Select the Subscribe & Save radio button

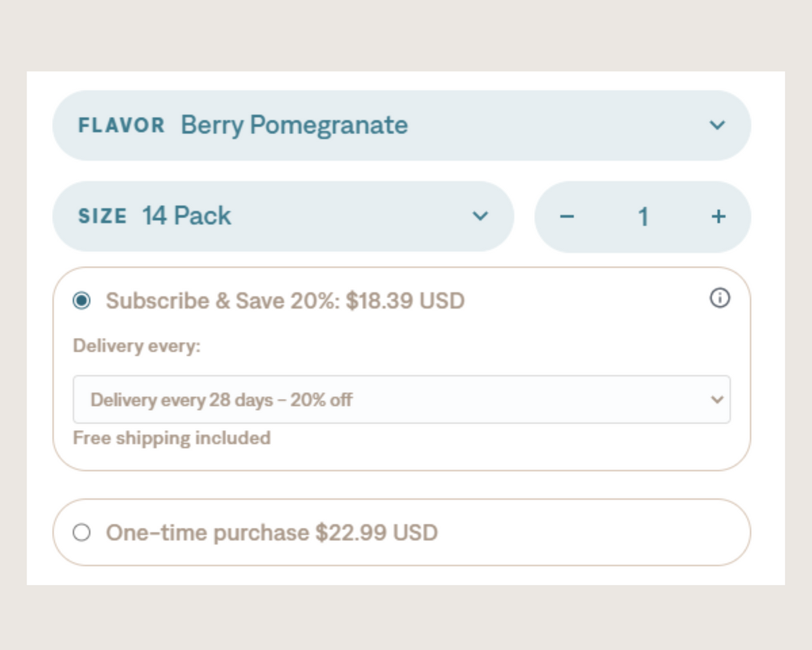[81, 301]
